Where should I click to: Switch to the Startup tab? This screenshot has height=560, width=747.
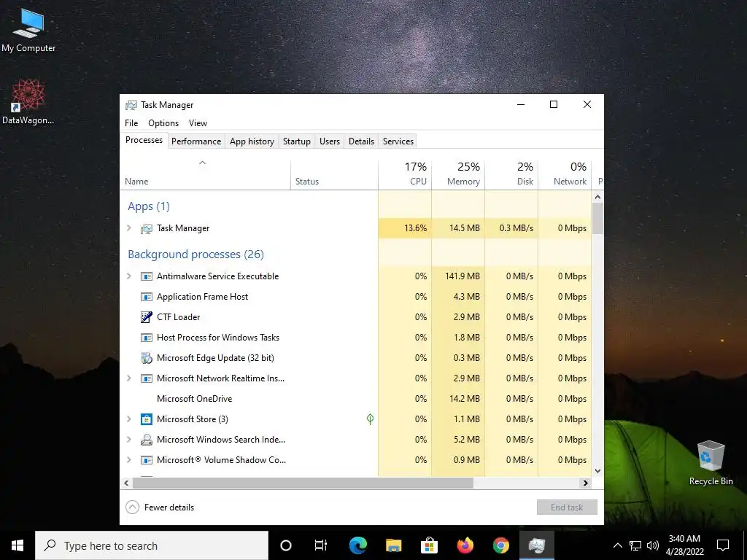point(297,141)
